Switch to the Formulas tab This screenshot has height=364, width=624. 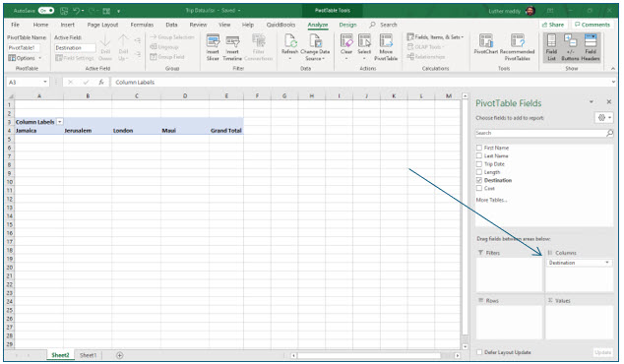pyautogui.click(x=142, y=25)
